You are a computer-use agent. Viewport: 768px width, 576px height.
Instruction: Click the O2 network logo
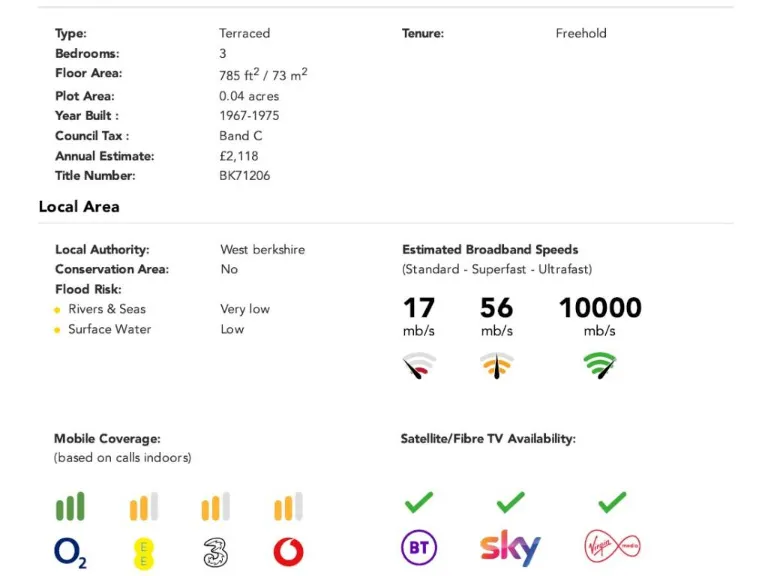pos(71,552)
